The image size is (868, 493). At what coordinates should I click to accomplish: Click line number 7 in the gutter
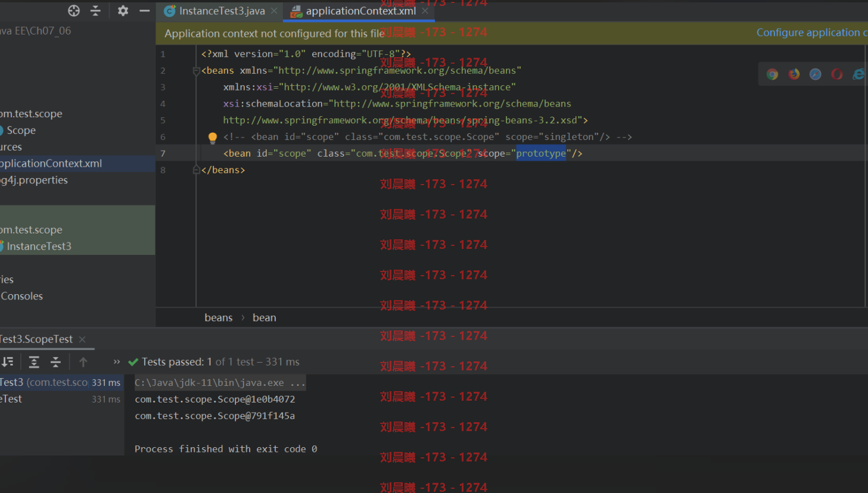(x=163, y=154)
